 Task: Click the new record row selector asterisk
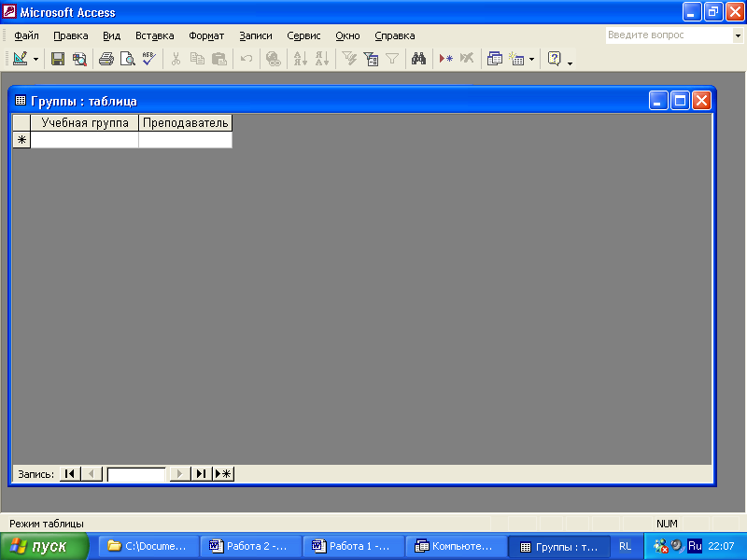point(21,140)
